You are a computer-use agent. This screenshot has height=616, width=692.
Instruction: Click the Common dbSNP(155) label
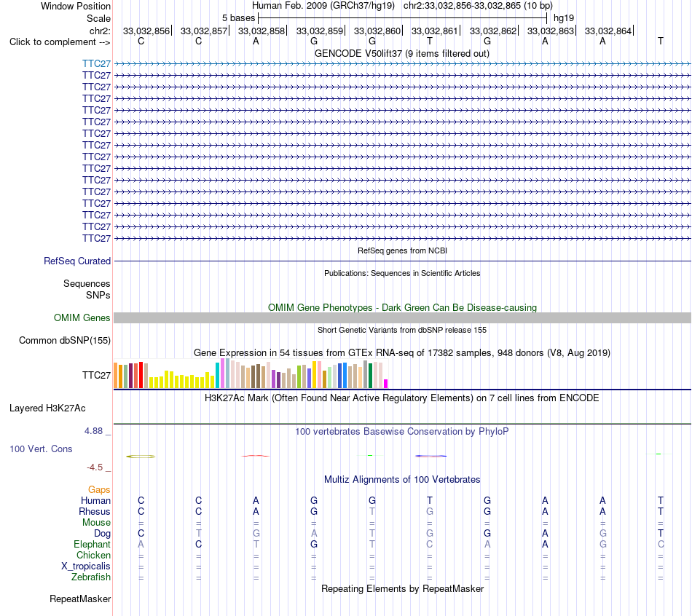(x=64, y=341)
